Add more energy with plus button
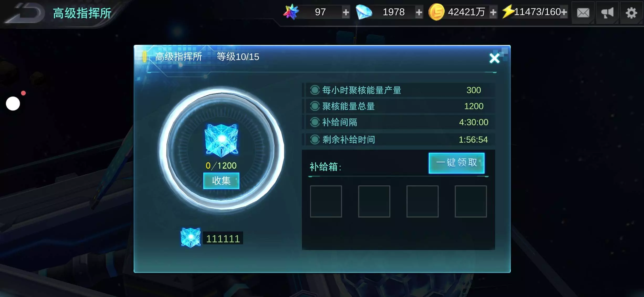Screen dimensions: 644x297 tap(563, 12)
